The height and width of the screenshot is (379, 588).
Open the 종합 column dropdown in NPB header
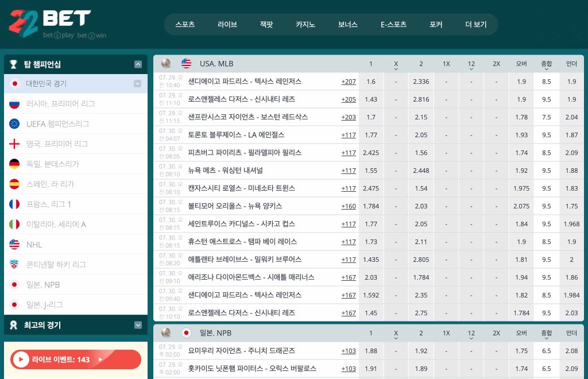(547, 338)
